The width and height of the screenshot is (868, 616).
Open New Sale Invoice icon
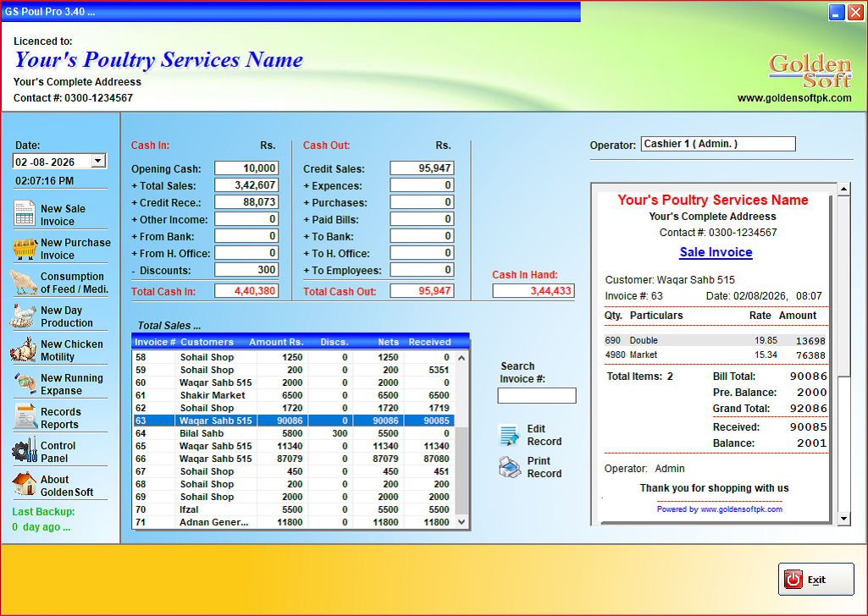tap(25, 214)
